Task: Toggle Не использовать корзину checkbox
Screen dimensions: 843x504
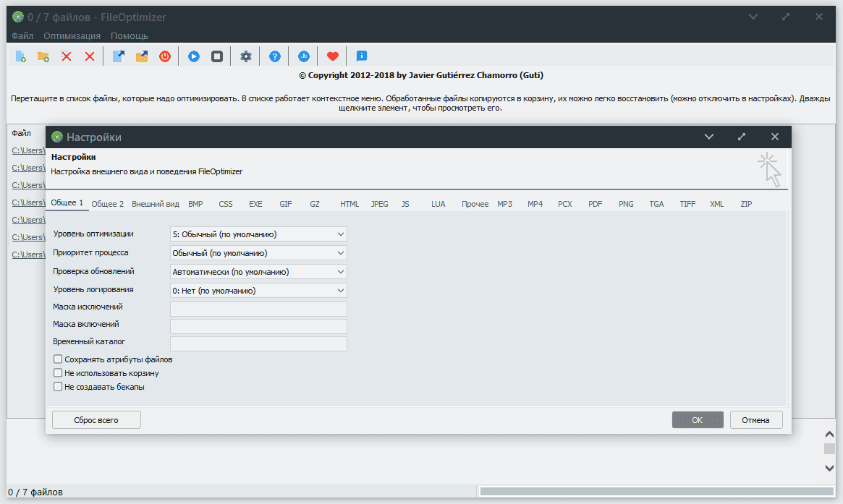Action: [x=58, y=373]
